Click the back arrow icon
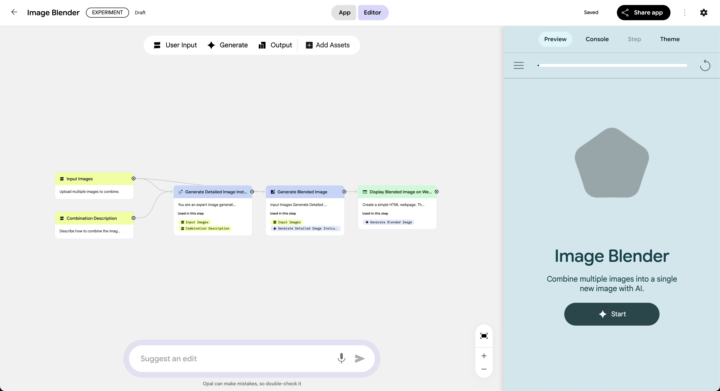Viewport: 720px width, 391px height. (x=14, y=12)
